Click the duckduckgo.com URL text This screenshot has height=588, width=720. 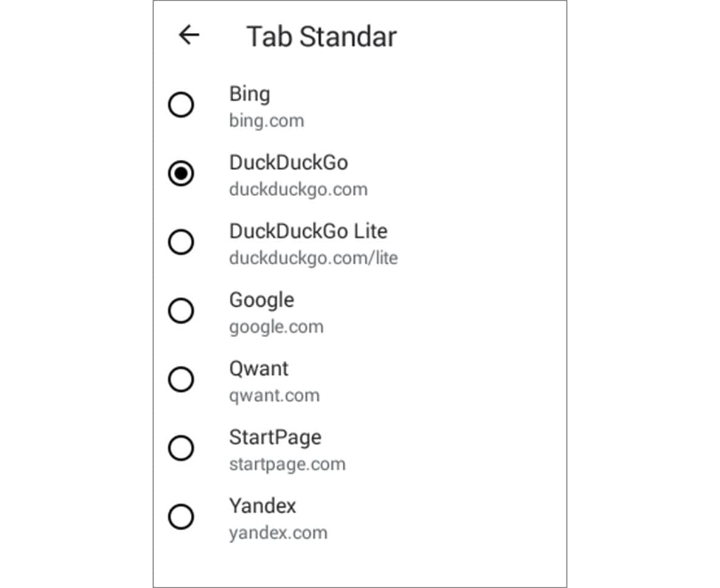(298, 190)
